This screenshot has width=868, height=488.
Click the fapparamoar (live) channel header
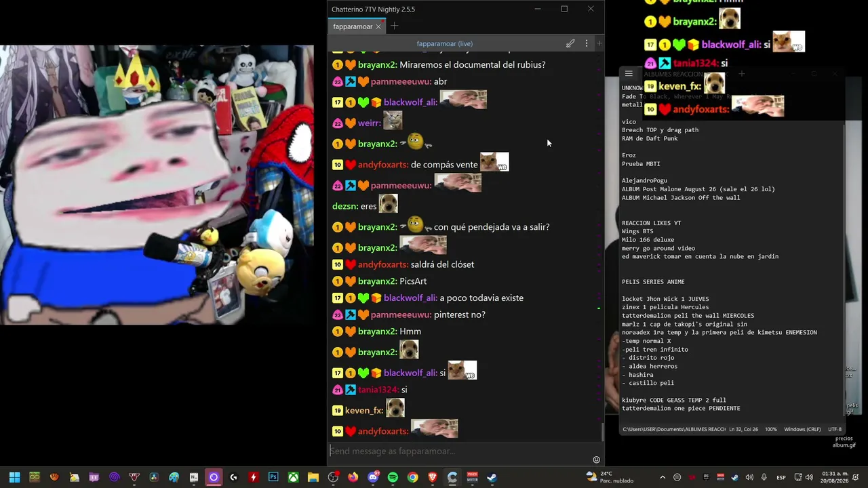445,43
